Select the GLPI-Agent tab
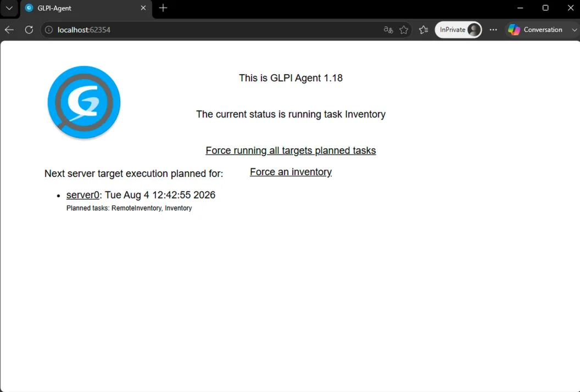Screen dimensions: 580x392 [86, 8]
